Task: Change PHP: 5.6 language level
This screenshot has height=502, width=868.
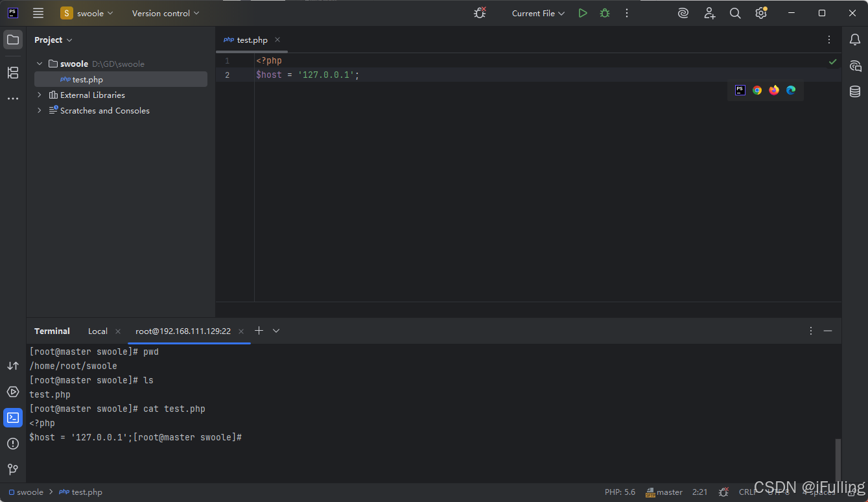Action: point(620,492)
